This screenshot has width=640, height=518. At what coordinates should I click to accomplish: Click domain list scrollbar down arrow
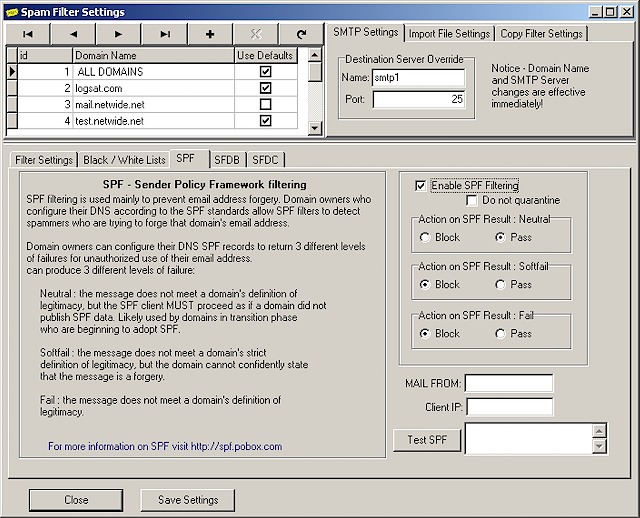[x=315, y=128]
